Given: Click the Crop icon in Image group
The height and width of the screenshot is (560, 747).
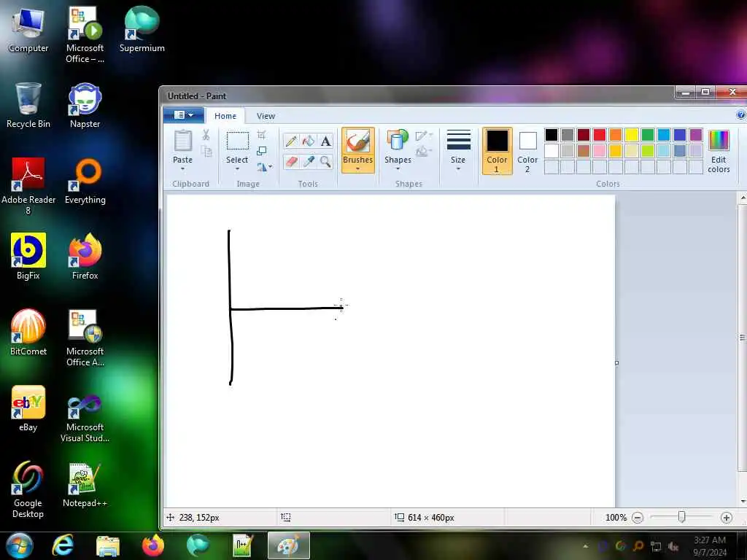Looking at the screenshot, I should 262,135.
